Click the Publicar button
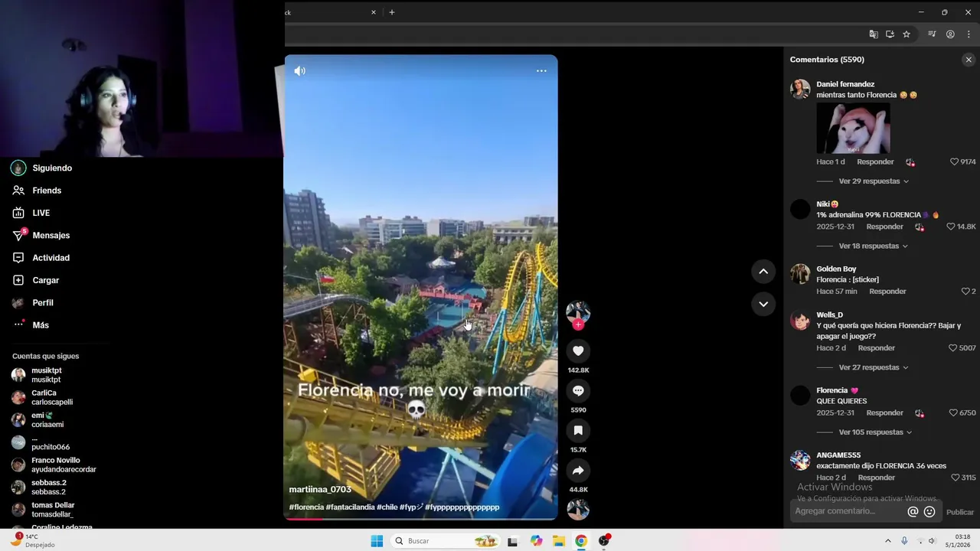Image resolution: width=980 pixels, height=551 pixels. pos(960,512)
